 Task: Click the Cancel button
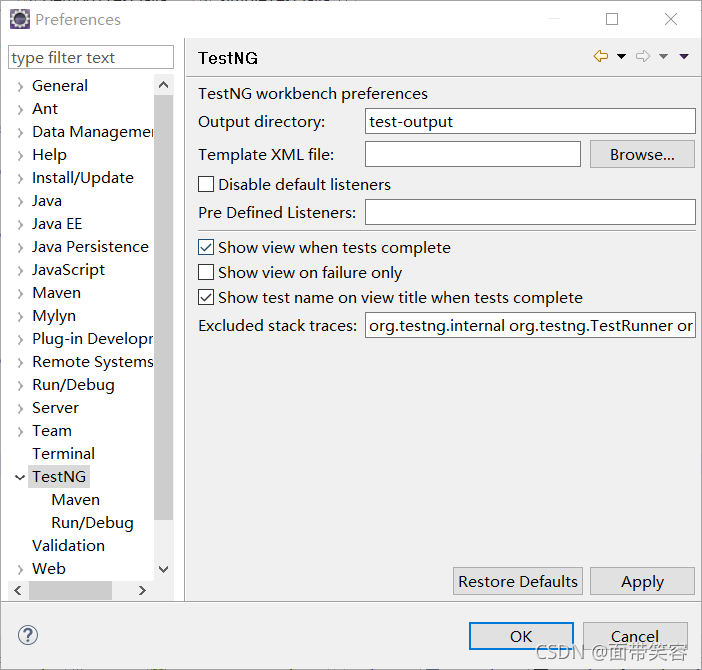(x=635, y=636)
